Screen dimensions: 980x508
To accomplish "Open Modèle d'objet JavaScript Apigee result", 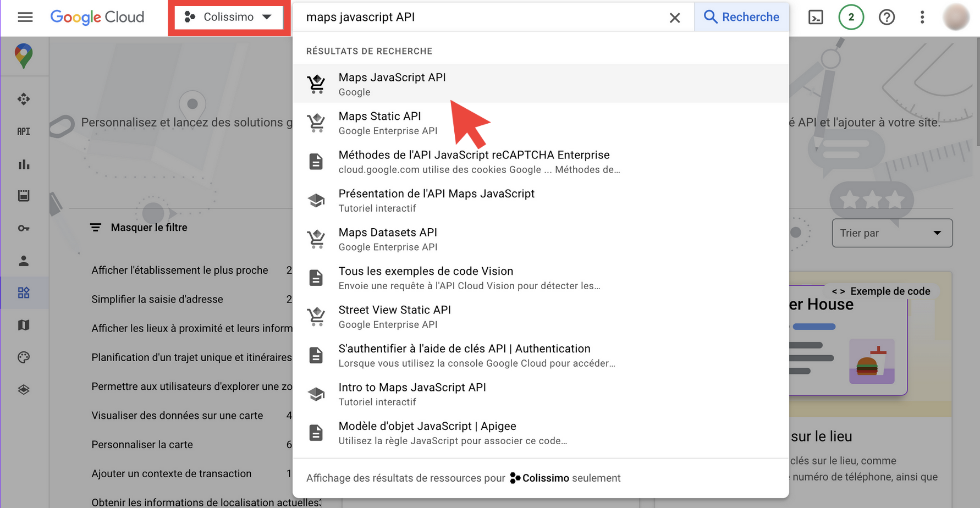I will (541, 433).
